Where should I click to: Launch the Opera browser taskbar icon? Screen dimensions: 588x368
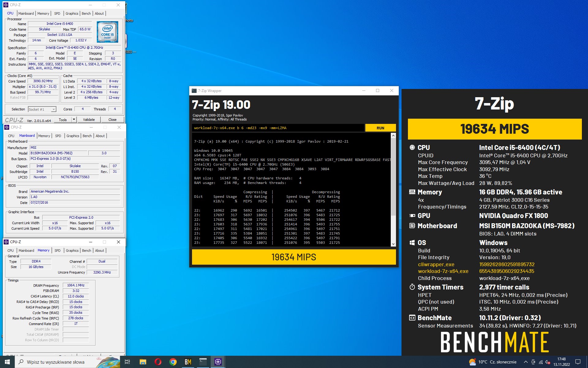(x=158, y=362)
